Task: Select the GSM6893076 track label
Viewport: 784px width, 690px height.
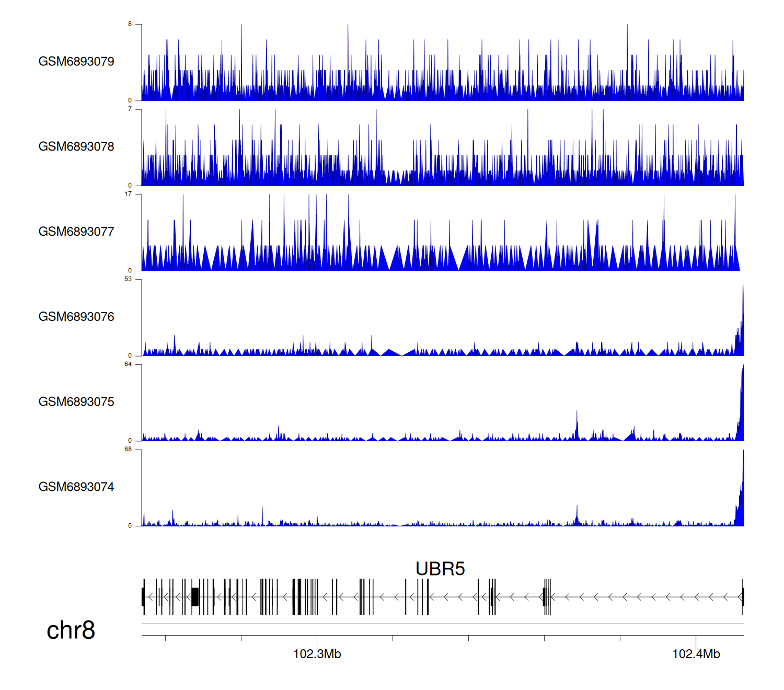Action: (76, 317)
